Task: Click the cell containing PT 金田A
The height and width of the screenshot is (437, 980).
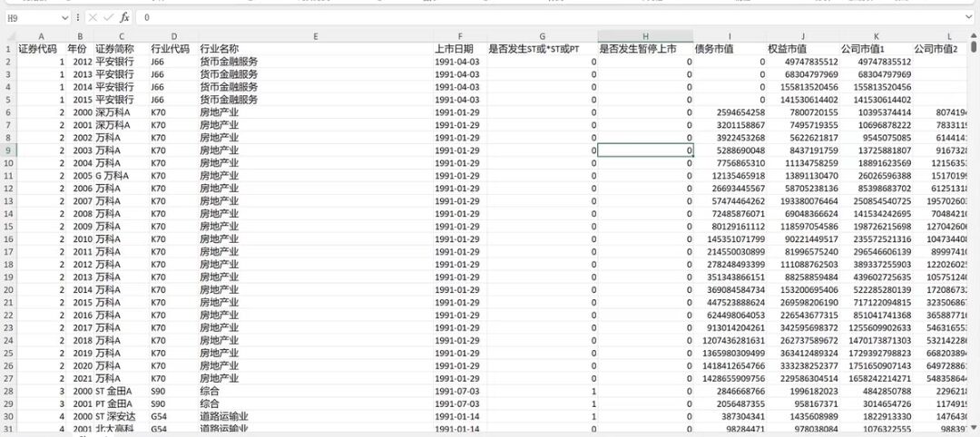Action: [x=122, y=403]
